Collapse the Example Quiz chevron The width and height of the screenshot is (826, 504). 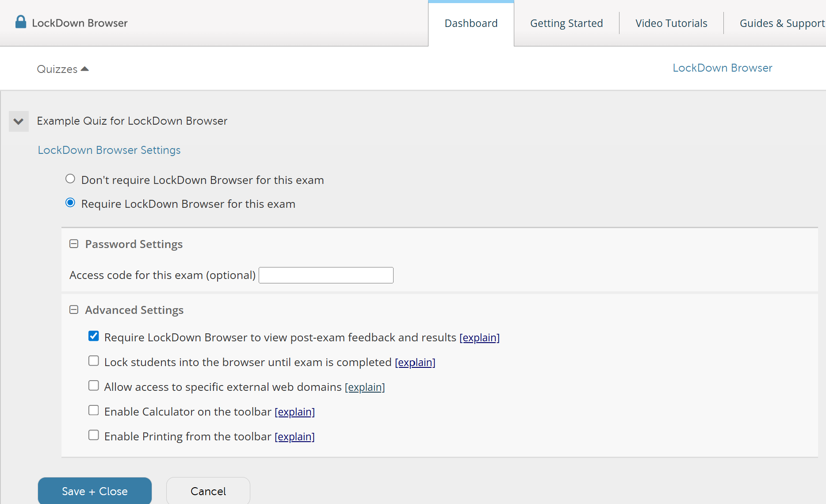pyautogui.click(x=19, y=121)
